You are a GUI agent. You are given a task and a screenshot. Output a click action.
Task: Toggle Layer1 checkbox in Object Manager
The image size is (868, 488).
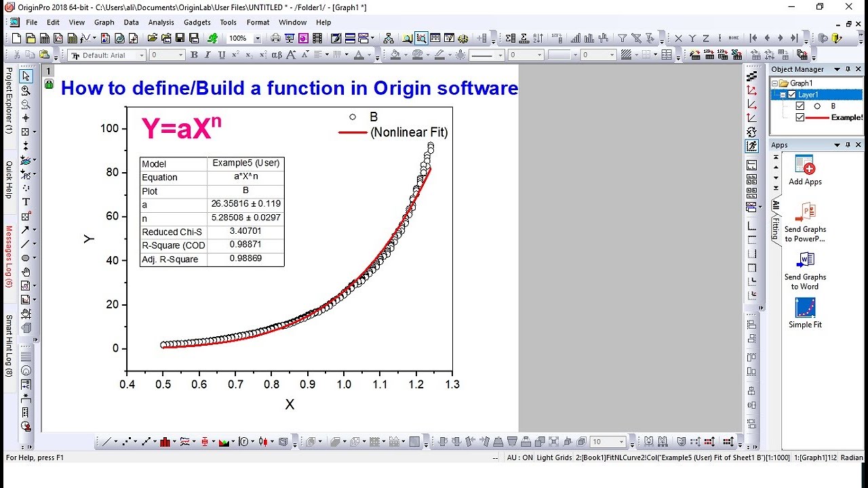click(x=791, y=95)
